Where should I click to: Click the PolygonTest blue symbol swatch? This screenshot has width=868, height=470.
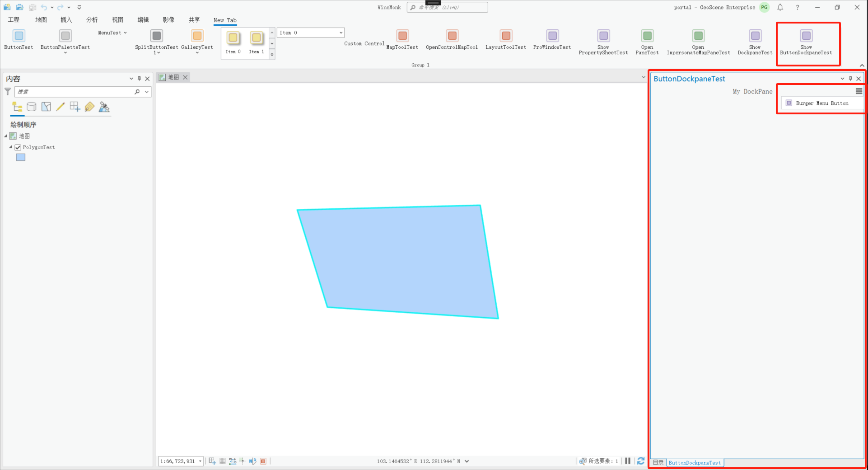coord(21,157)
